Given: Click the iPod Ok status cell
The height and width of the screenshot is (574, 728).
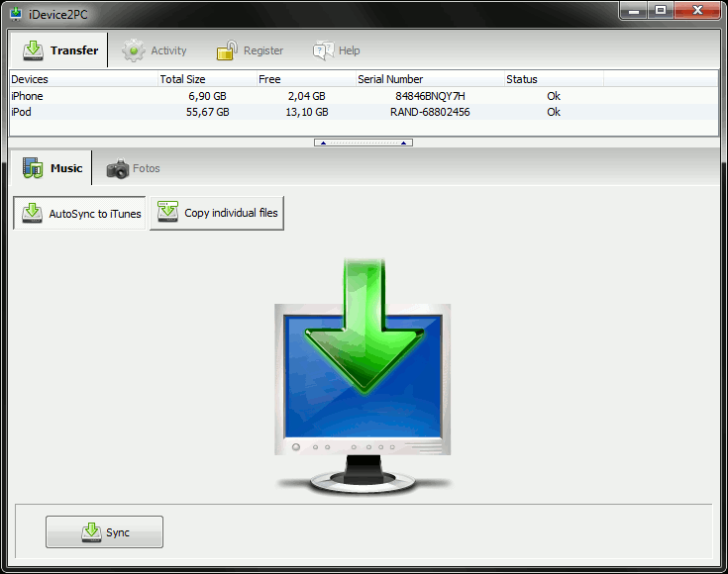Looking at the screenshot, I should [554, 112].
